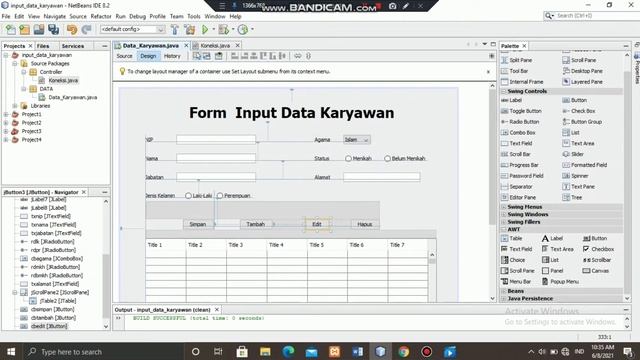Select the Menikah radio button in the form
The height and width of the screenshot is (360, 640).
tap(358, 158)
